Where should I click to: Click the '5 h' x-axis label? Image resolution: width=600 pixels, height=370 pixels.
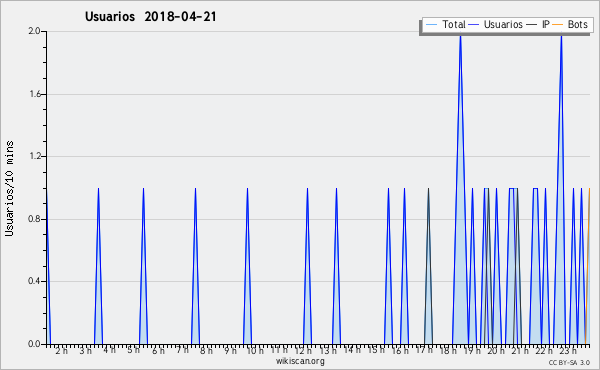[134, 350]
